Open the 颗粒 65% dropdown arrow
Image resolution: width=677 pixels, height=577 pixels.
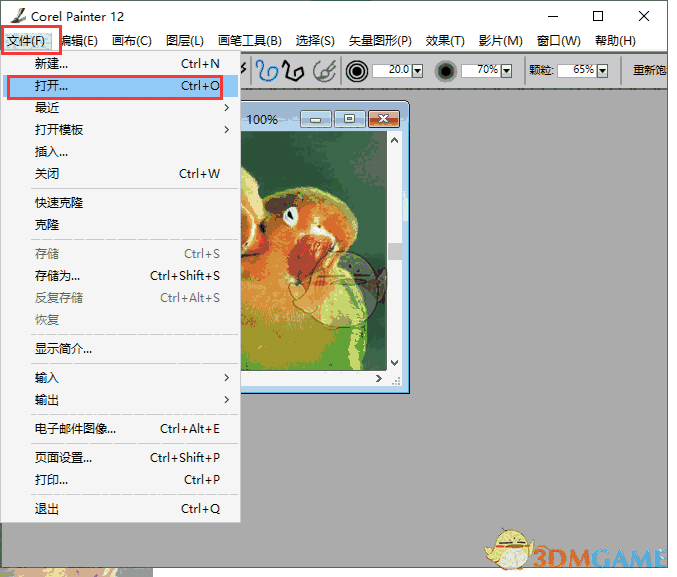[x=602, y=71]
